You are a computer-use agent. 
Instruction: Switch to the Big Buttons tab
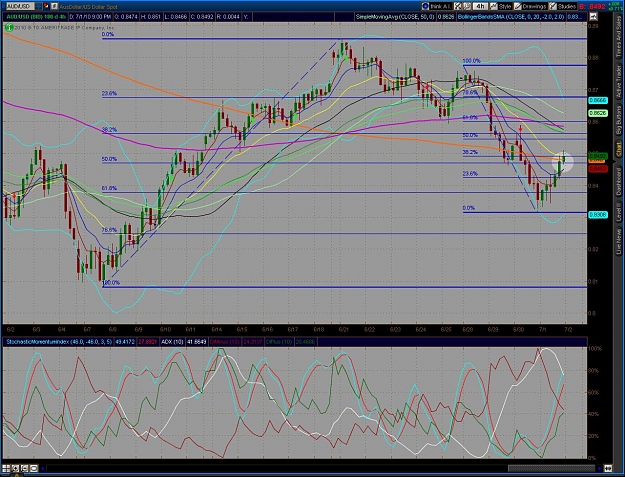619,121
